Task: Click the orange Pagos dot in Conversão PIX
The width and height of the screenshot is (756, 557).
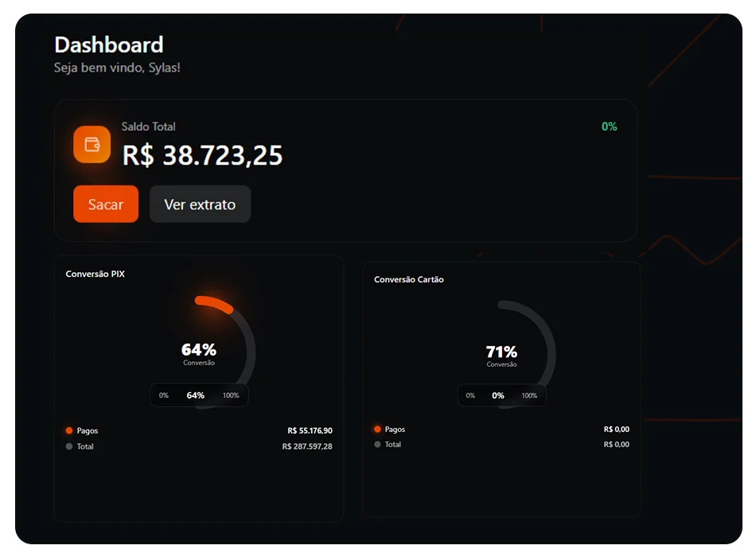Action: coord(69,430)
